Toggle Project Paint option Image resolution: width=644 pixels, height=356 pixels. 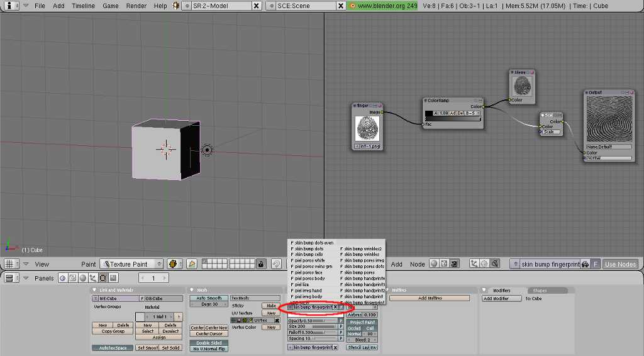362,322
